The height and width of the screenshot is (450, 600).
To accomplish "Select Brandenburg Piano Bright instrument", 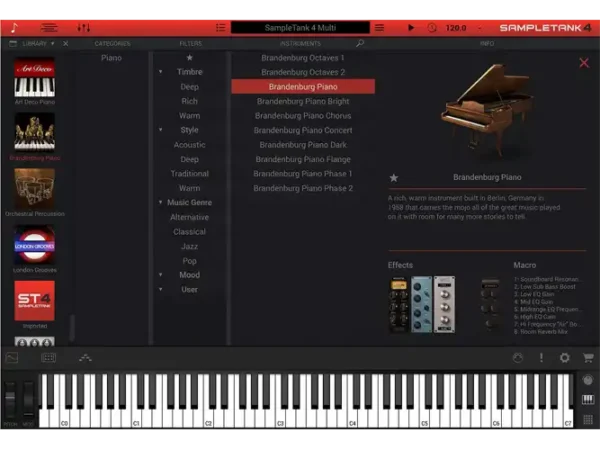I will tap(303, 101).
